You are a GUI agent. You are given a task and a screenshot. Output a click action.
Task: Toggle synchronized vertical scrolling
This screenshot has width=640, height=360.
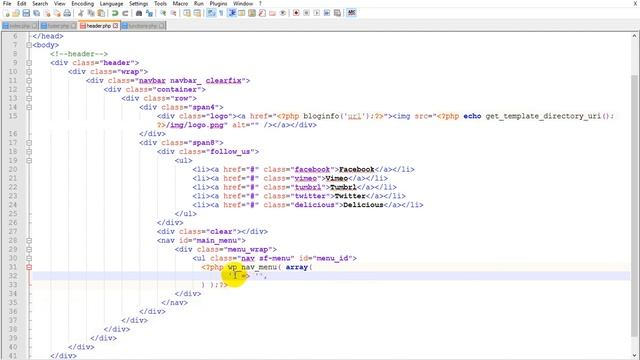point(187,13)
